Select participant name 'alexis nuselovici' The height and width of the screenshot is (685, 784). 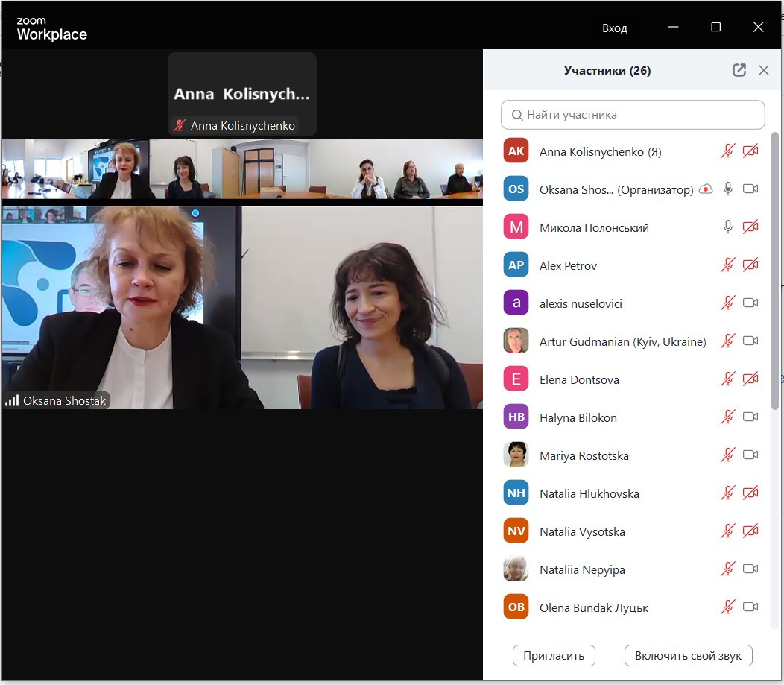[x=581, y=304]
